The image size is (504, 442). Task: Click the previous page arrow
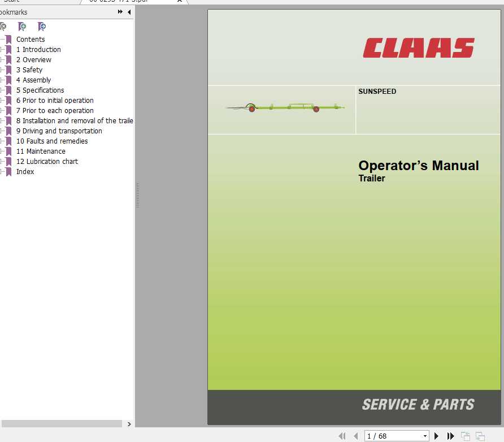pyautogui.click(x=356, y=435)
